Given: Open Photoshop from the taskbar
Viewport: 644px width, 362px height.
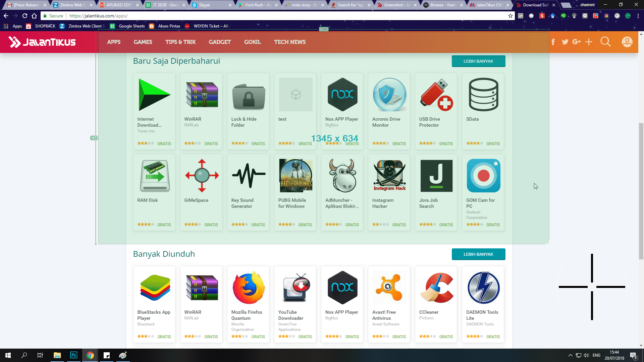Looking at the screenshot, I should click(x=73, y=355).
